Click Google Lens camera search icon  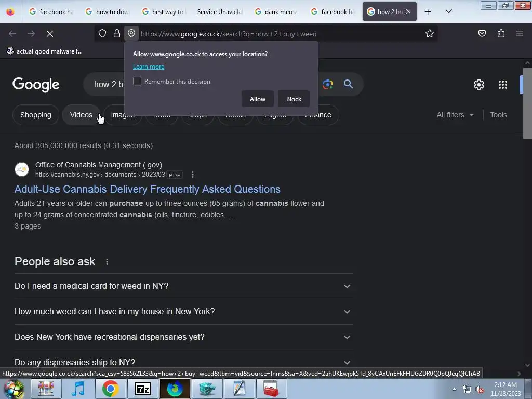click(x=327, y=84)
